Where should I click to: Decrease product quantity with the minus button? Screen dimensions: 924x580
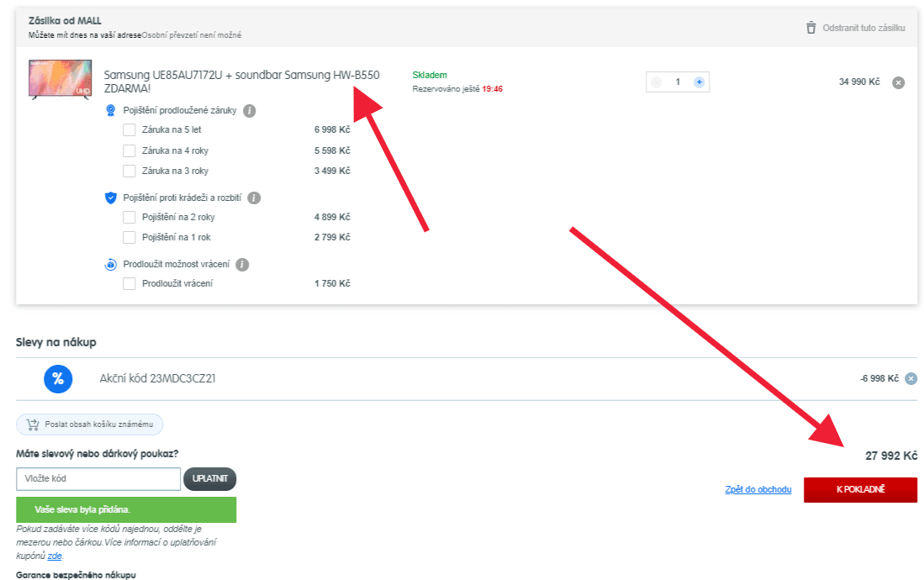pyautogui.click(x=657, y=82)
